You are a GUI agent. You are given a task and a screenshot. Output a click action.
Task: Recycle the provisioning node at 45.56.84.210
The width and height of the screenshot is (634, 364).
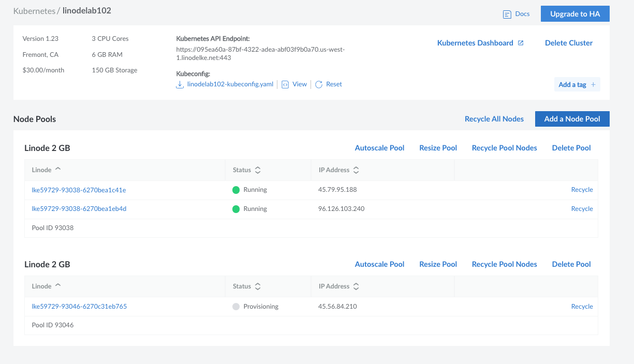coord(582,306)
